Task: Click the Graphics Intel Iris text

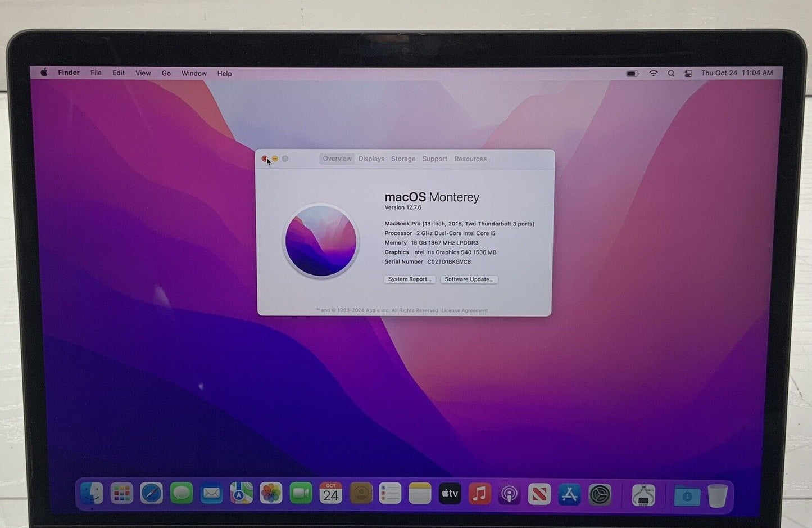Action: (441, 252)
